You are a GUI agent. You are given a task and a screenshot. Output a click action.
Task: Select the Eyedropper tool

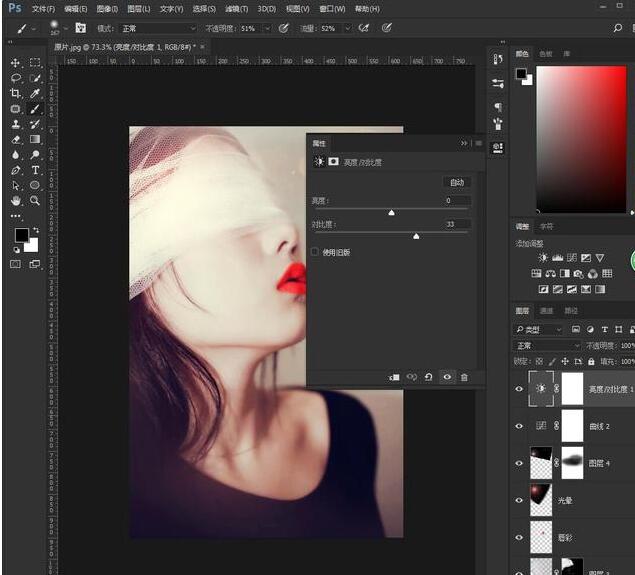35,93
